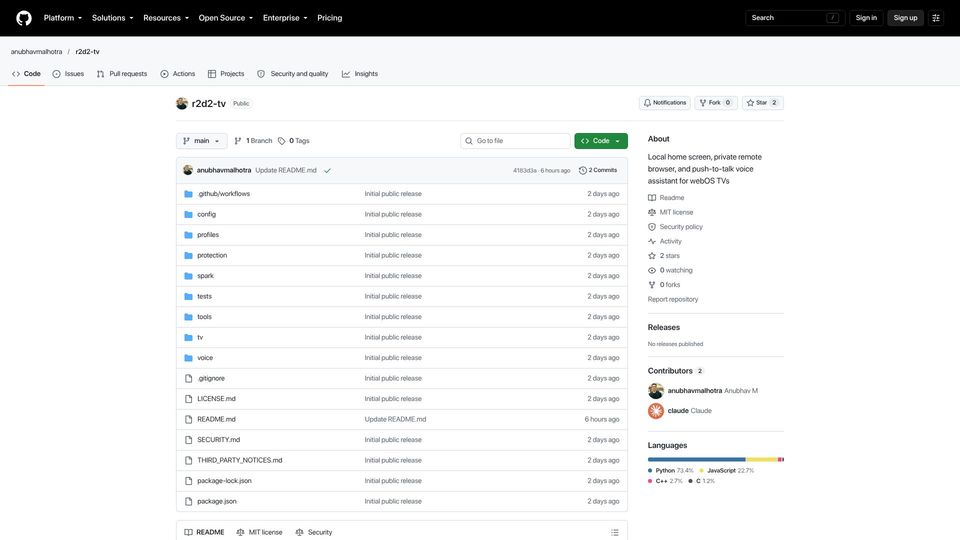Switch to the Projects tab
This screenshot has height=540, width=960.
point(226,73)
